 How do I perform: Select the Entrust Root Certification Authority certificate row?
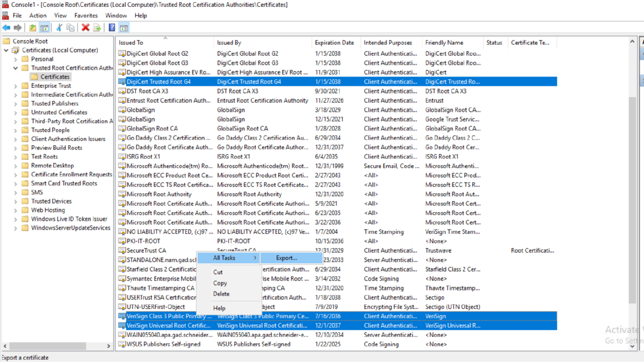coord(337,101)
